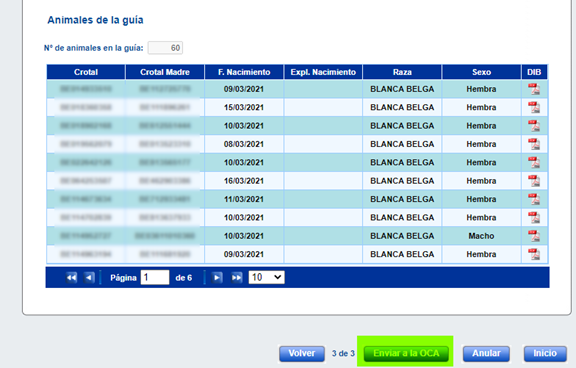The image size is (576, 368).
Task: Select the Macho cell in Sexo column
Action: click(481, 236)
